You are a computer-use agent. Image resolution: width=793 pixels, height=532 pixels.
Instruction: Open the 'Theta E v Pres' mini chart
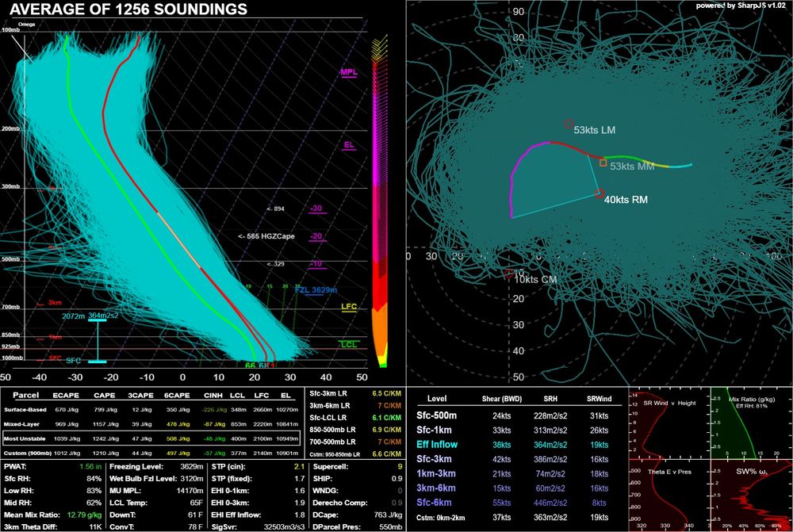tap(668, 496)
